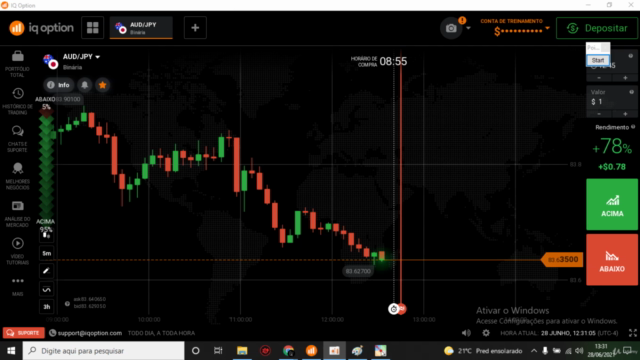Open File Explorer from taskbar
This screenshot has width=640, height=360.
[242, 351]
